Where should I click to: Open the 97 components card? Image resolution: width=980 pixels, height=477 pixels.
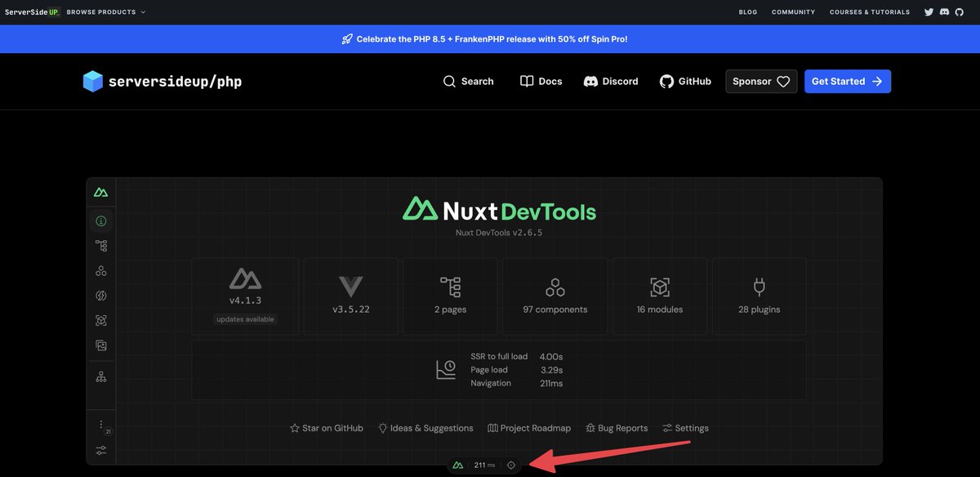click(555, 296)
